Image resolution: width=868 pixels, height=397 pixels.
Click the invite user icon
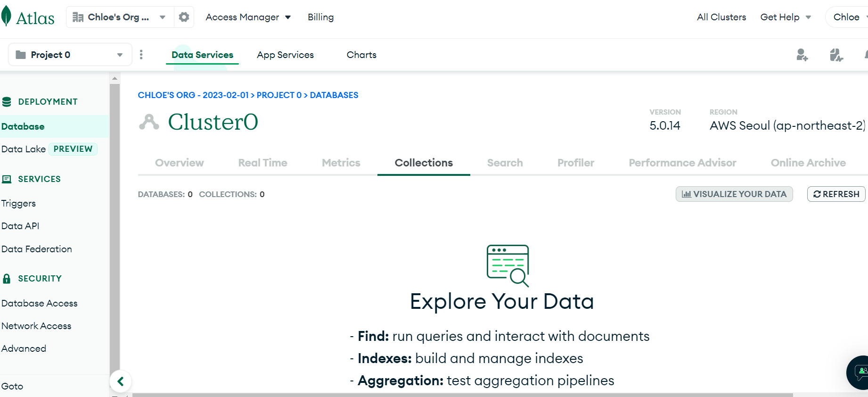pyautogui.click(x=802, y=55)
